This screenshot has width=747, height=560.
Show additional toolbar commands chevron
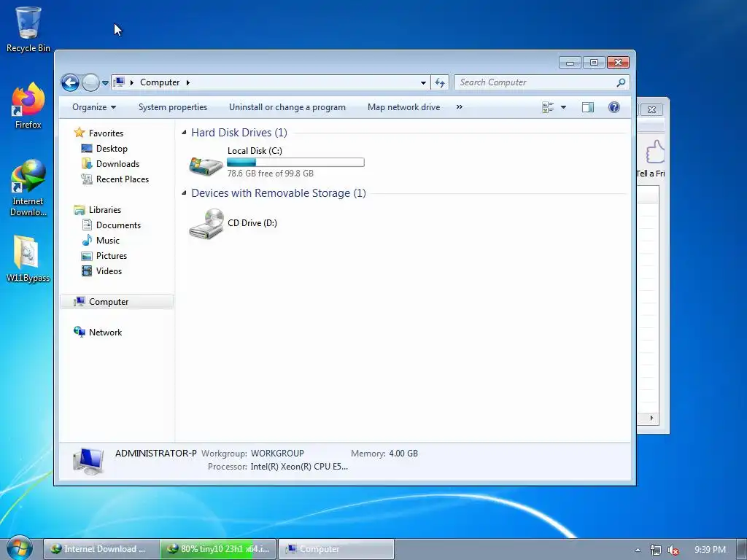pyautogui.click(x=460, y=107)
